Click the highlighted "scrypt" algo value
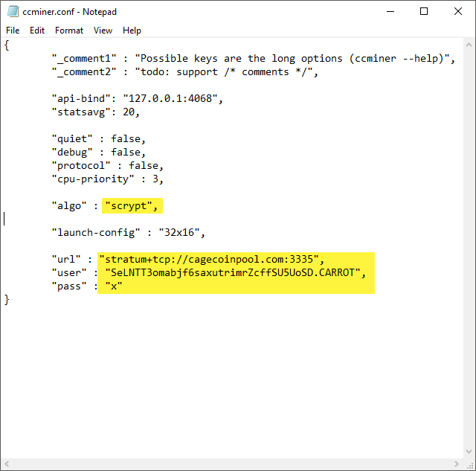Image resolution: width=476 pixels, height=471 pixels. point(129,205)
